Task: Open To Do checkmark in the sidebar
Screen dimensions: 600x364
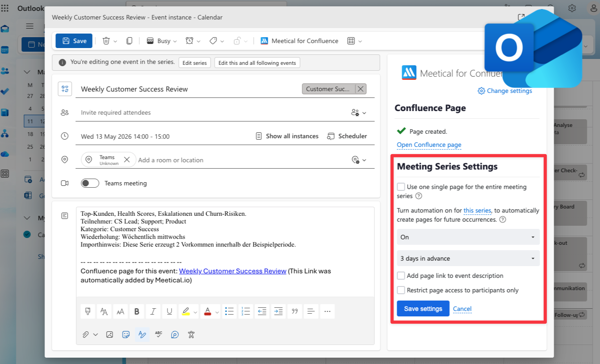Action: coord(5,91)
